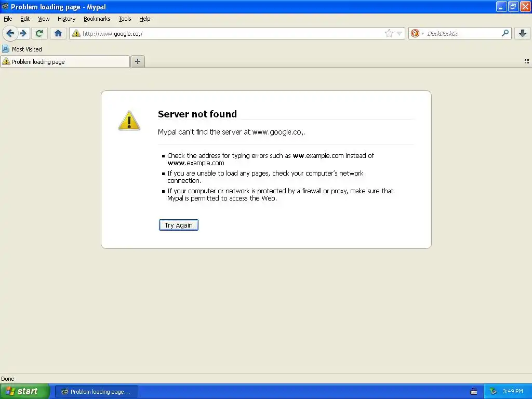Open the Downloads arrow button
Image resolution: width=532 pixels, height=399 pixels.
point(523,33)
